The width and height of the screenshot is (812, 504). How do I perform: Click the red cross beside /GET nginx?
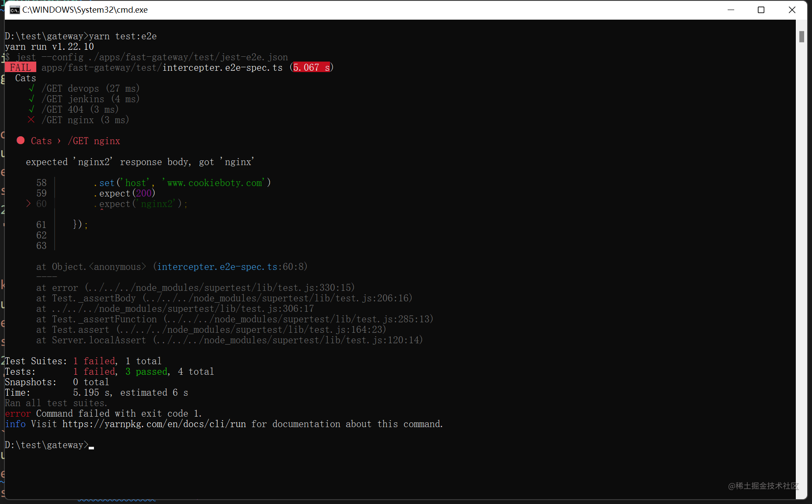click(31, 120)
